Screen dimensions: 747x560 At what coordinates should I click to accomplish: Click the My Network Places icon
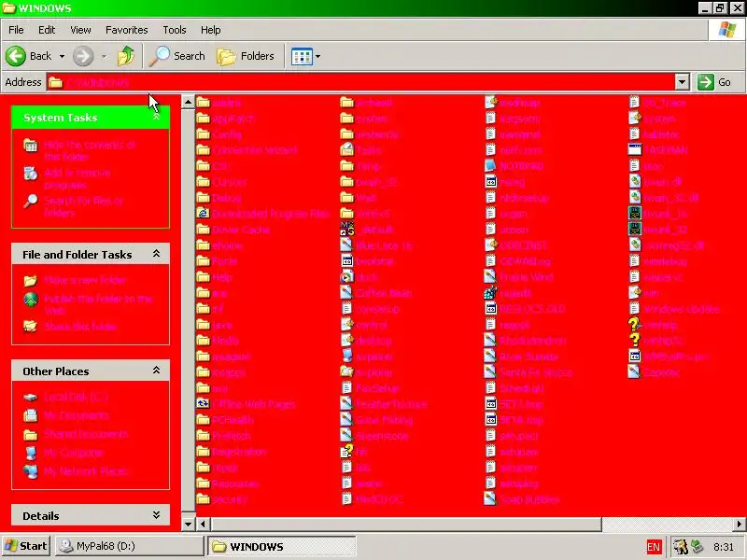click(x=31, y=471)
